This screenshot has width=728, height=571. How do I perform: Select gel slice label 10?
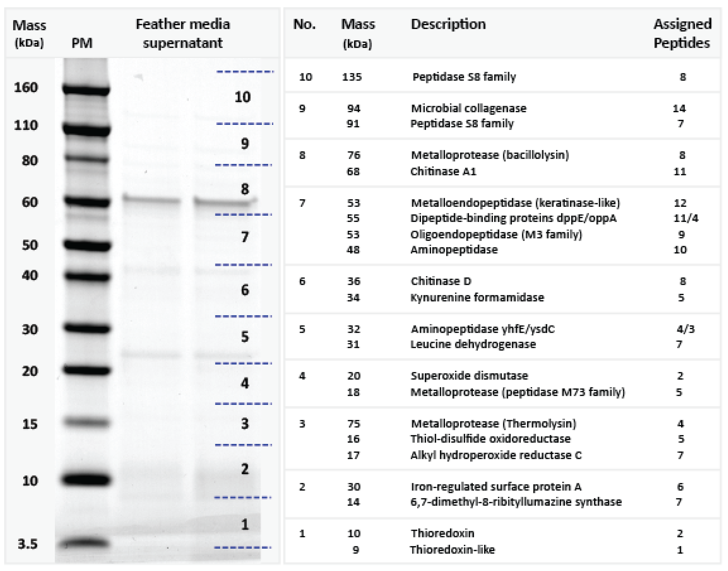[x=242, y=97]
